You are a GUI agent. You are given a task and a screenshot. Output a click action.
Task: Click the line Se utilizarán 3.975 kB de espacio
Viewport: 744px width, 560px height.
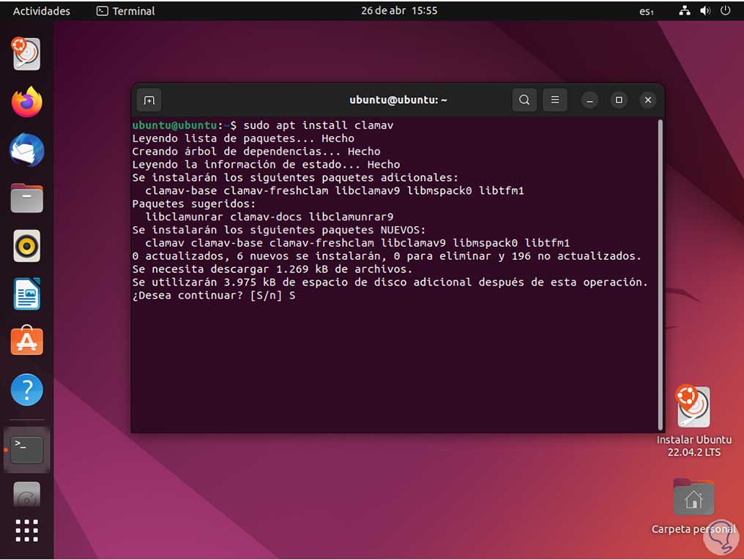point(390,282)
